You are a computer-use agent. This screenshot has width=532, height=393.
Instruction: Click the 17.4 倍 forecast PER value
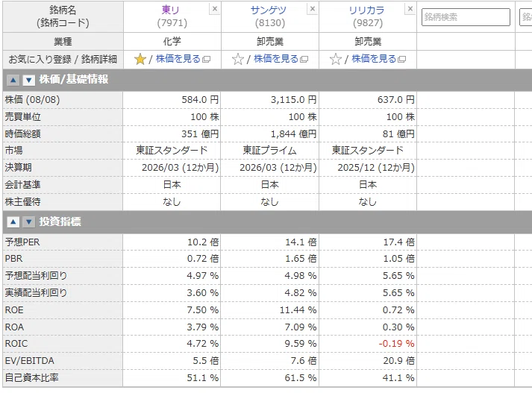coord(399,242)
